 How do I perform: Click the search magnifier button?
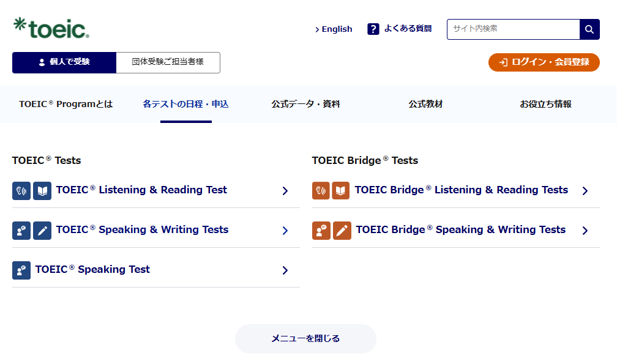click(x=589, y=29)
